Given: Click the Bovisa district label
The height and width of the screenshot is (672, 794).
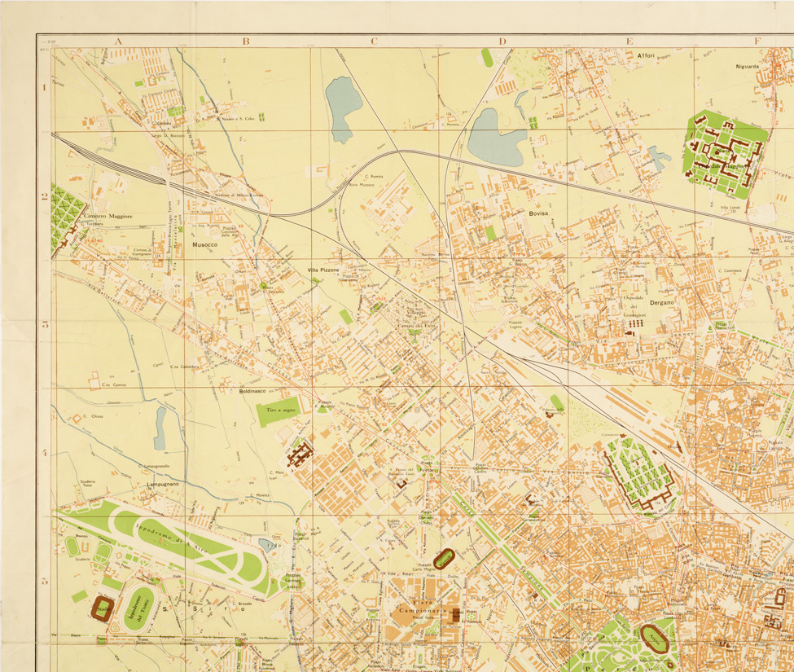Looking at the screenshot, I should tap(540, 213).
